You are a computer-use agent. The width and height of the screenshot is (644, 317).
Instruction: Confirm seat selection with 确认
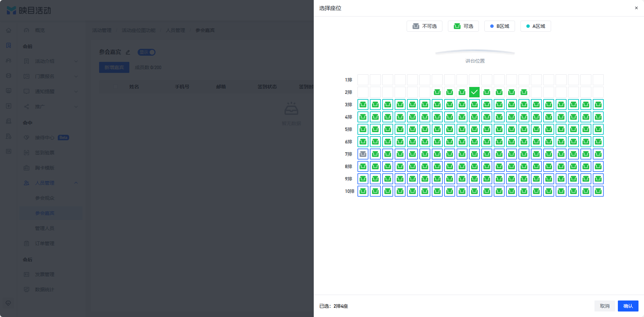click(x=628, y=306)
